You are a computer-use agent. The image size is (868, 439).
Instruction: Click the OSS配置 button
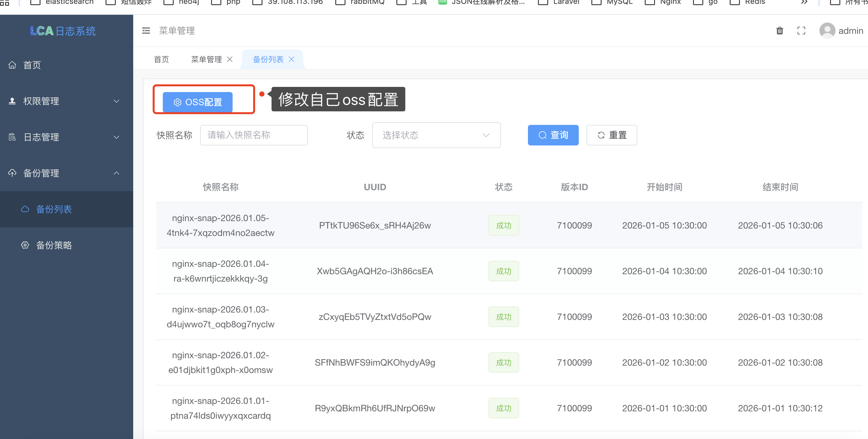point(198,102)
